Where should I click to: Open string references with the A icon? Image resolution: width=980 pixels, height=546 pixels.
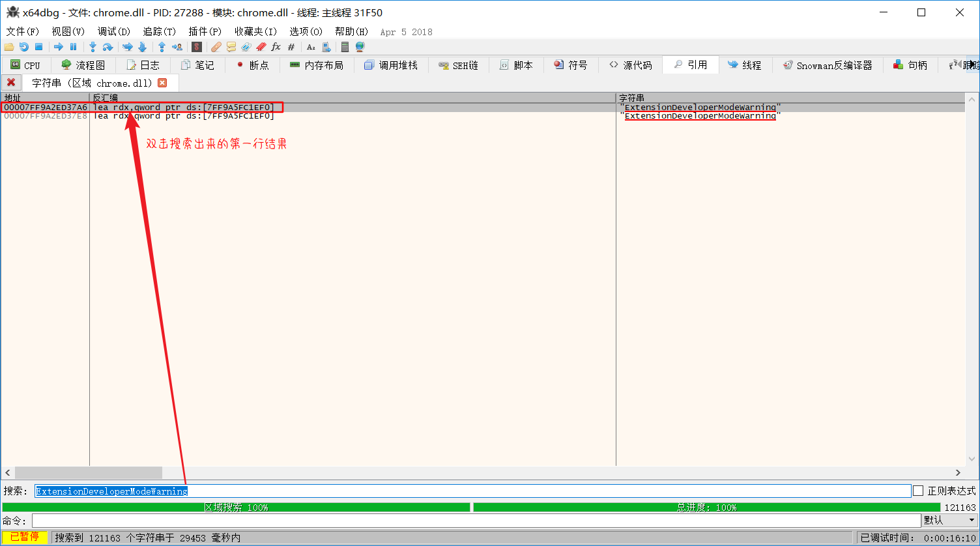click(311, 47)
